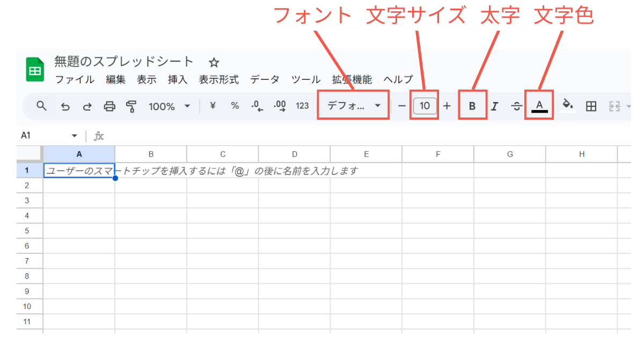Click the font size input field
This screenshot has height=337, width=644.
tap(425, 106)
